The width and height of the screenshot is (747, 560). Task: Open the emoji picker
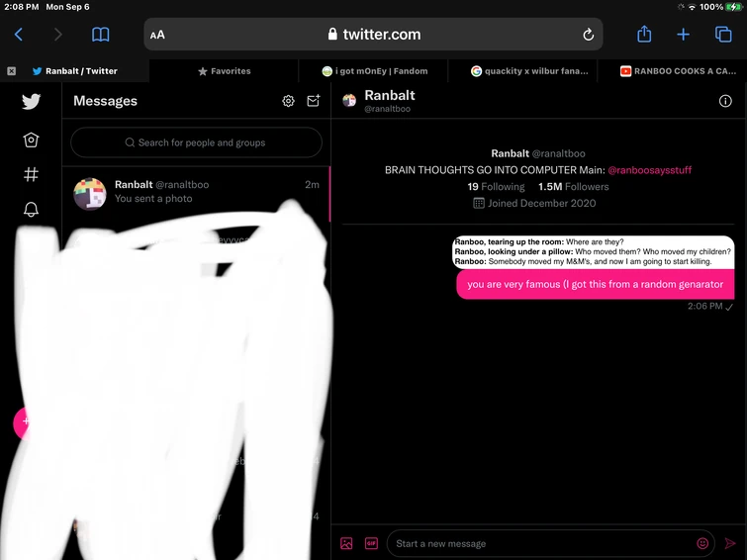[702, 543]
